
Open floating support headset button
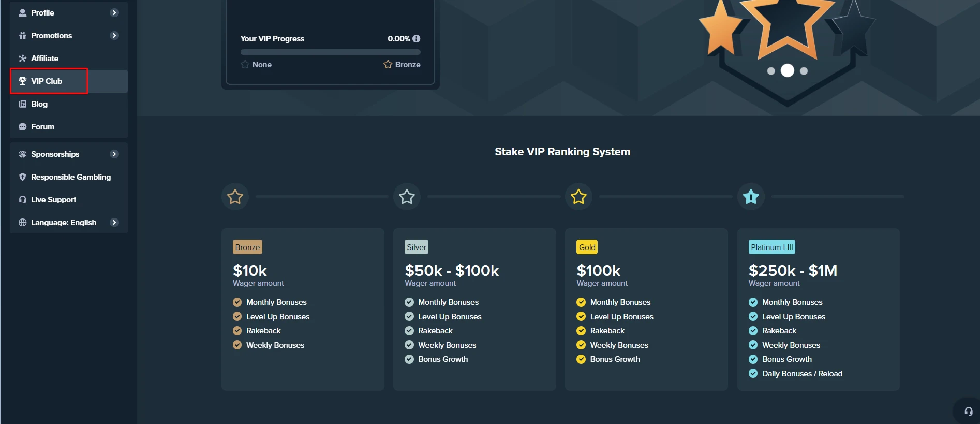968,411
